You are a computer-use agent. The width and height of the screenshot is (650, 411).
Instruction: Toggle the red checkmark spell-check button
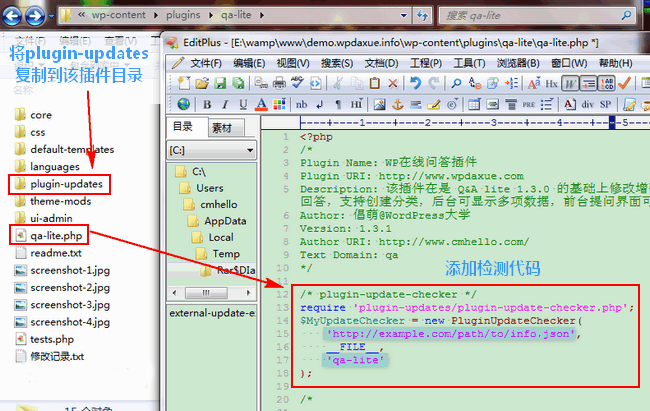click(x=623, y=83)
